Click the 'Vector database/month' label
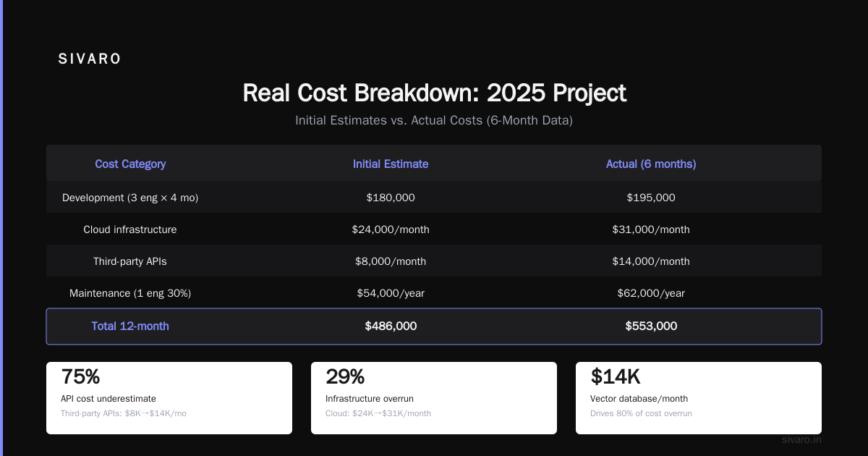The height and width of the screenshot is (456, 868). click(x=639, y=399)
